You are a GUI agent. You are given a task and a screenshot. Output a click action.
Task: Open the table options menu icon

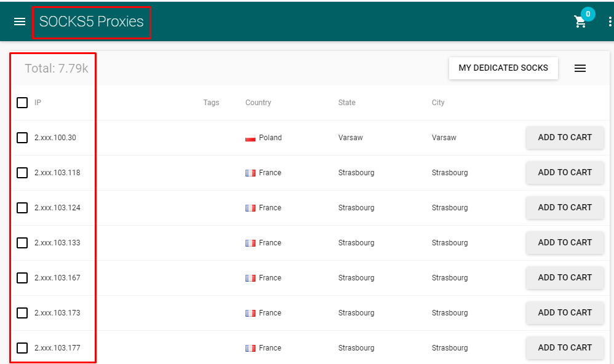point(580,68)
